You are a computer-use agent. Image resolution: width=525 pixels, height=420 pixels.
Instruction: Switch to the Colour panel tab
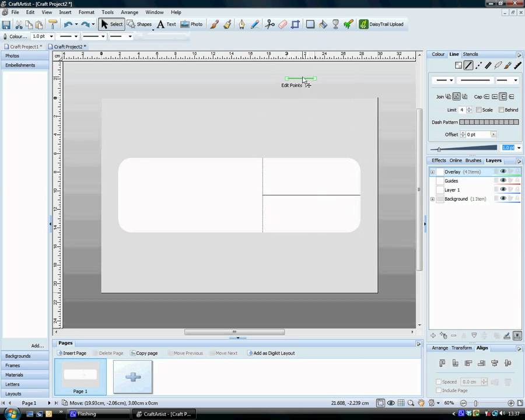(x=438, y=54)
